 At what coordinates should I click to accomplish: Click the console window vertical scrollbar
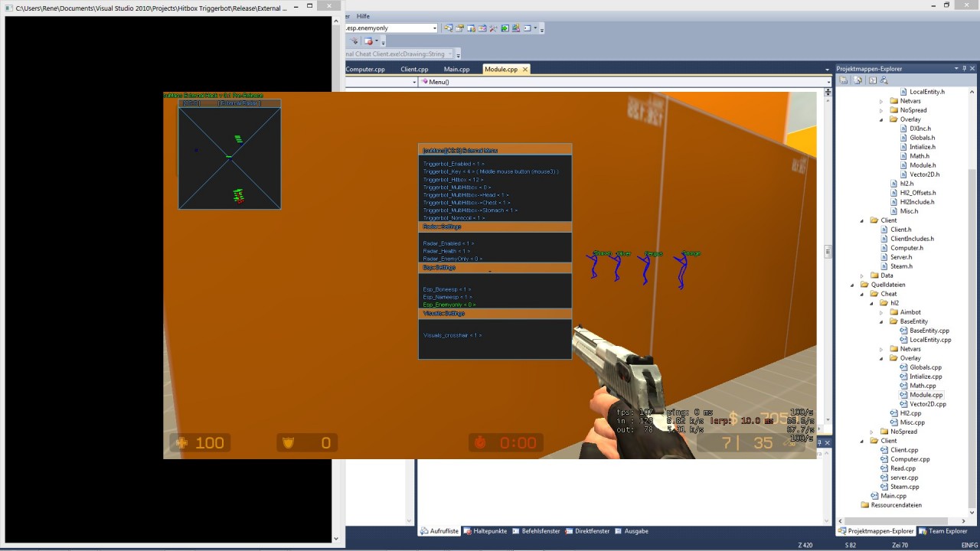tap(336, 279)
